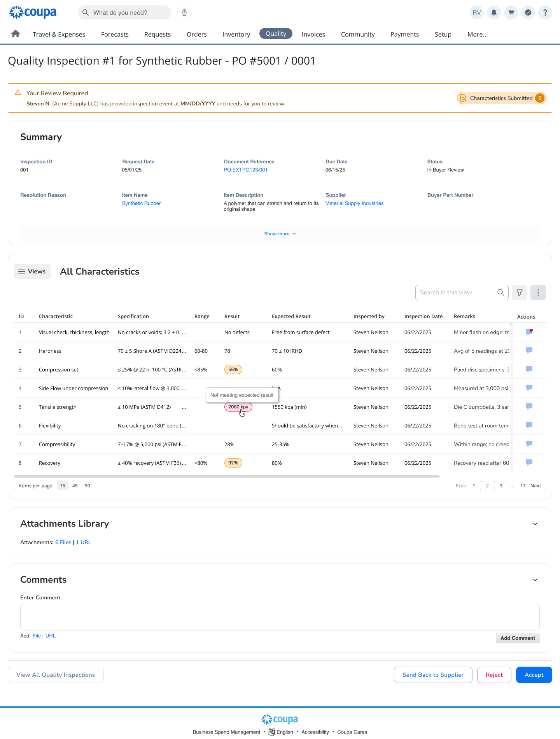Open the shopping cart
The image size is (560, 739).
pos(511,12)
